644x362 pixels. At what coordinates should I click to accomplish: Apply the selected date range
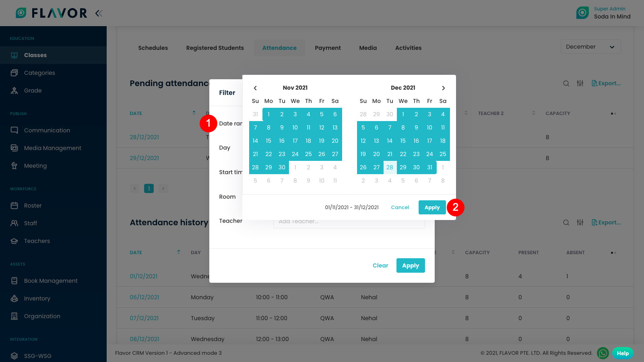coord(432,208)
